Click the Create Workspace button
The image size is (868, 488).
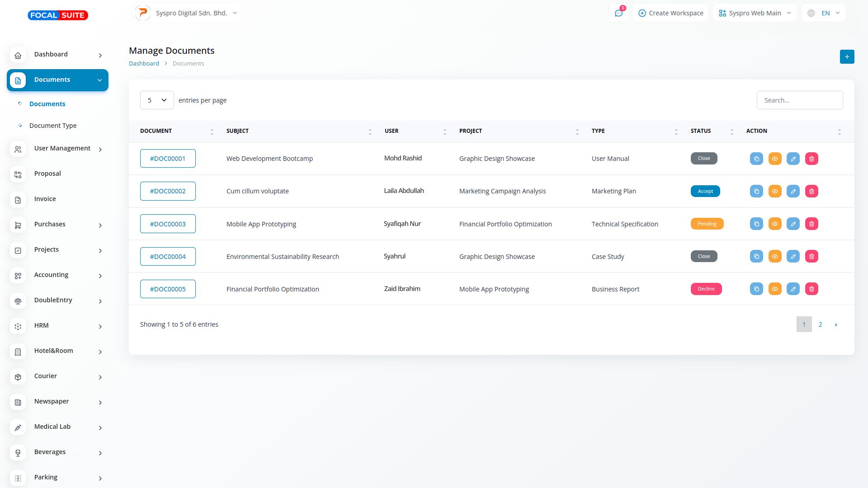[x=670, y=13]
